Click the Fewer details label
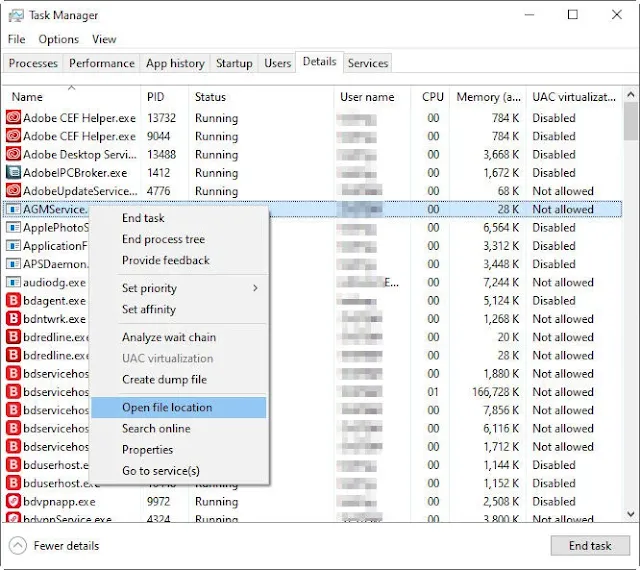 pyautogui.click(x=66, y=546)
